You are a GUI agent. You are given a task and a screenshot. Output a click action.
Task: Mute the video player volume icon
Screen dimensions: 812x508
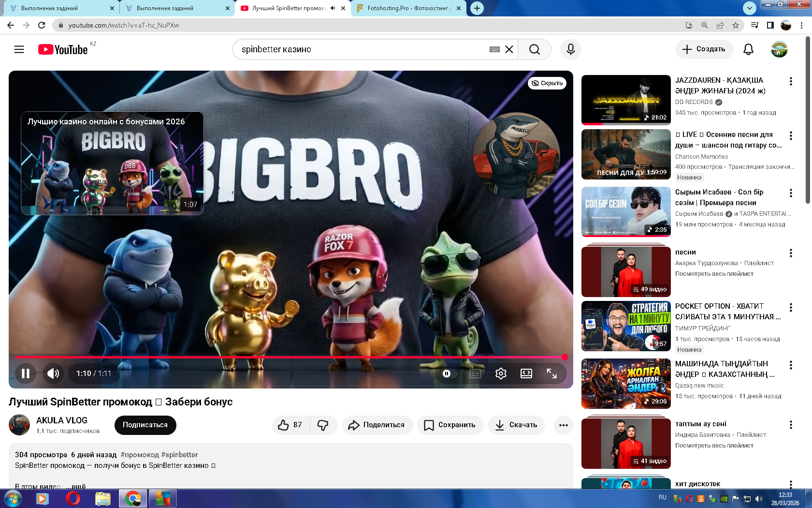click(53, 374)
